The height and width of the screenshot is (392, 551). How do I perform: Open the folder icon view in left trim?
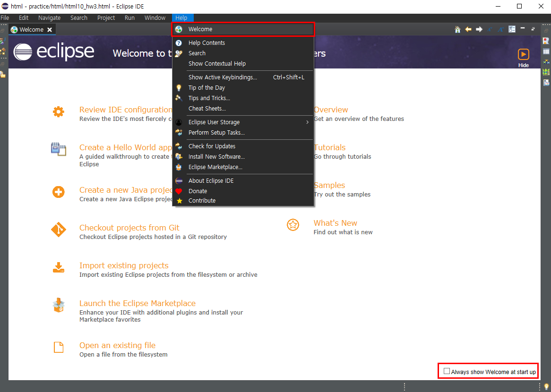(2, 74)
